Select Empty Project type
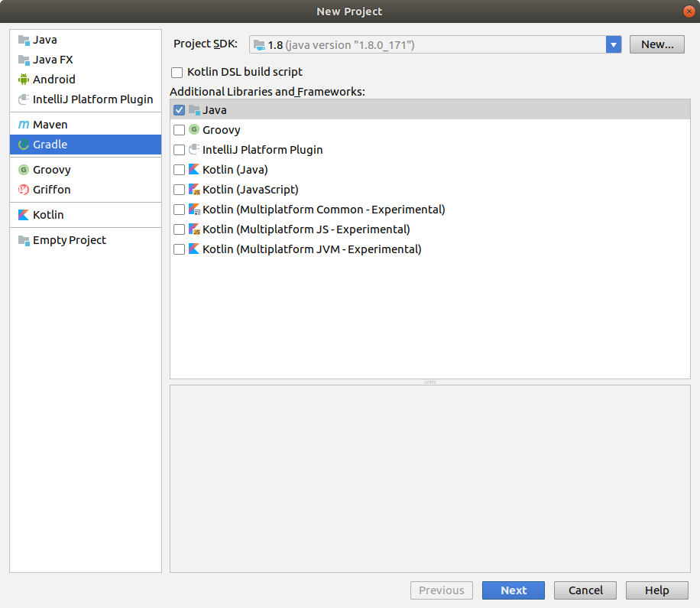This screenshot has height=608, width=700. [86, 240]
